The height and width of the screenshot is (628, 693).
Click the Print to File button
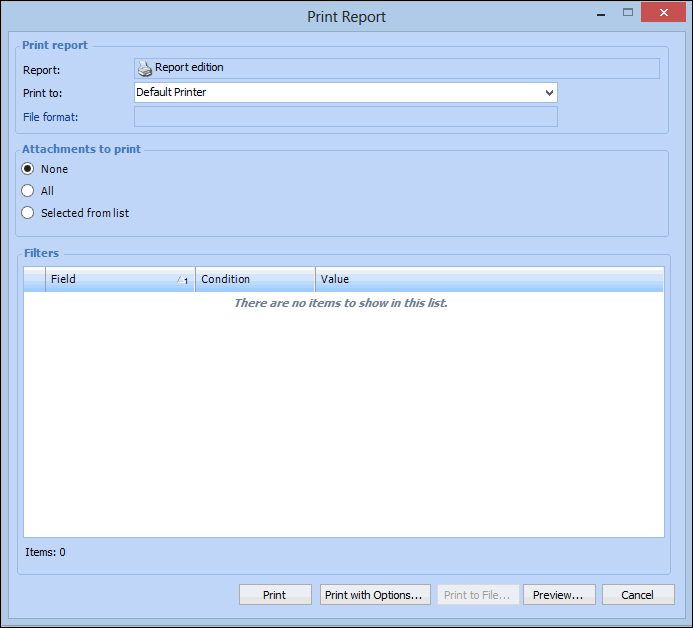coord(477,595)
